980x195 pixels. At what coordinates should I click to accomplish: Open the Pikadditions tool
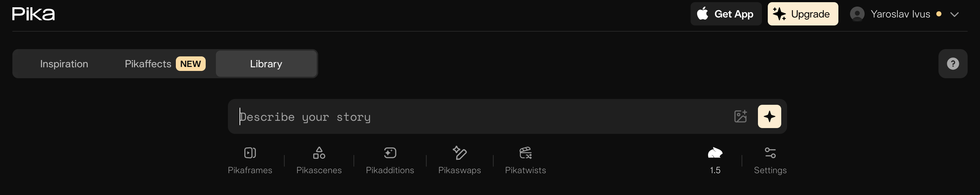[x=390, y=160]
